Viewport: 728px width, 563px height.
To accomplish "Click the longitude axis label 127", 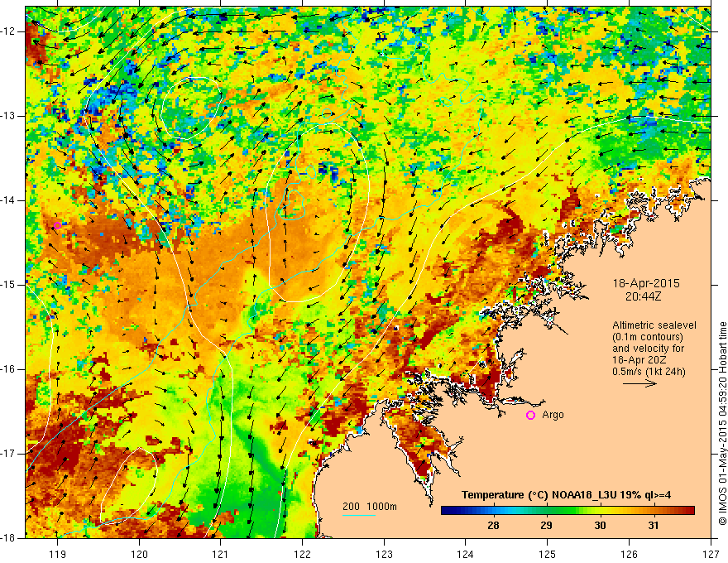I will tap(711, 554).
